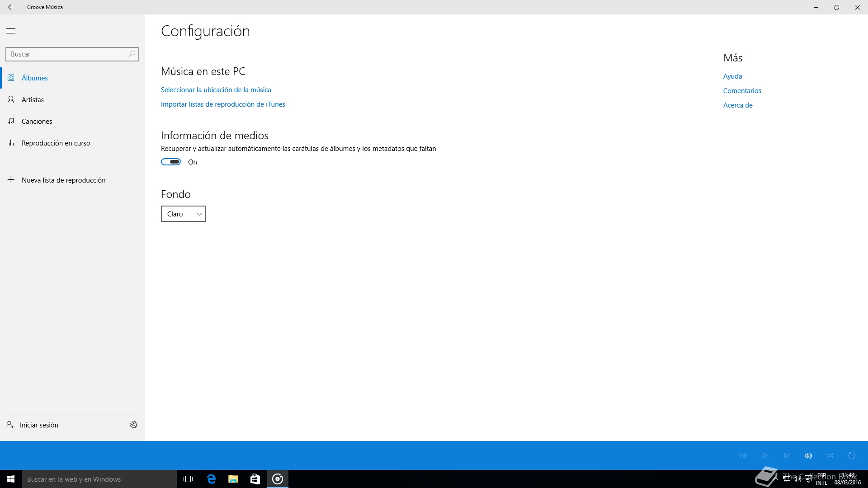Viewport: 868px width, 488px height.
Task: Click the search magnifier icon
Action: 132,54
